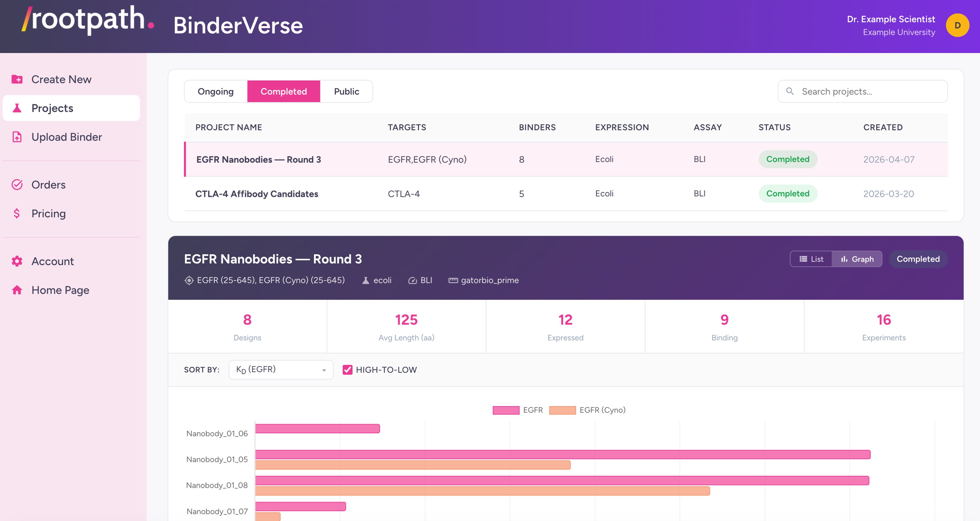Click the target icon beside EGFR (25-645)
The height and width of the screenshot is (521, 980).
(x=189, y=280)
